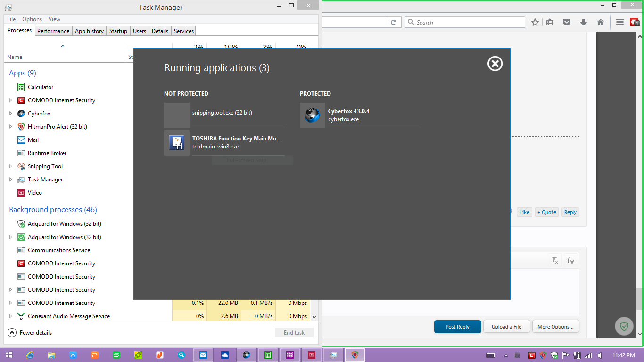Show hidden system tray icons

(506, 355)
